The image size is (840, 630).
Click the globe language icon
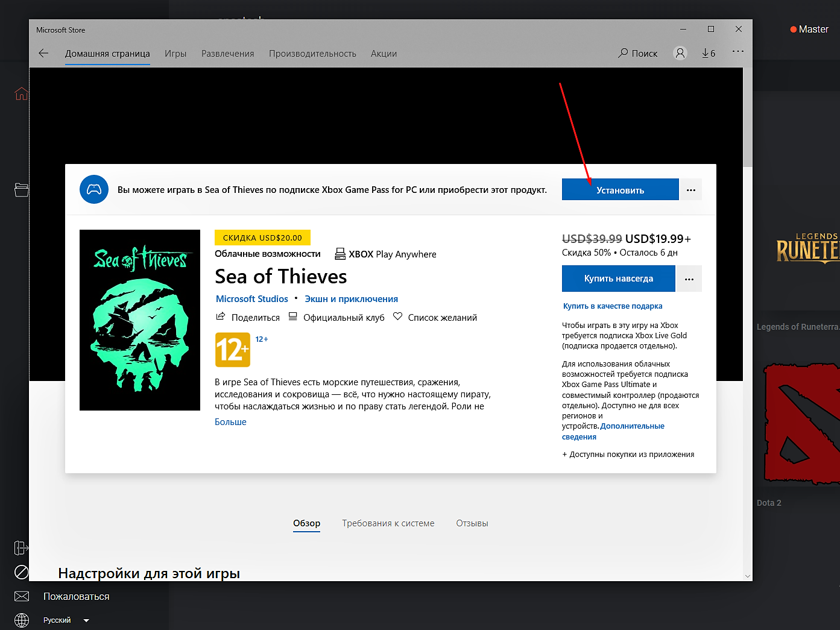coord(22,620)
